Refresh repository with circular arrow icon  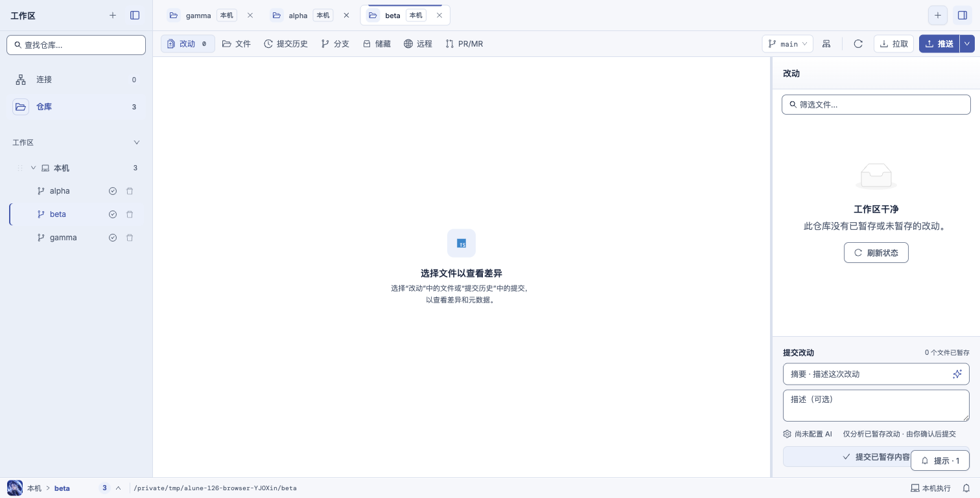[x=858, y=44]
